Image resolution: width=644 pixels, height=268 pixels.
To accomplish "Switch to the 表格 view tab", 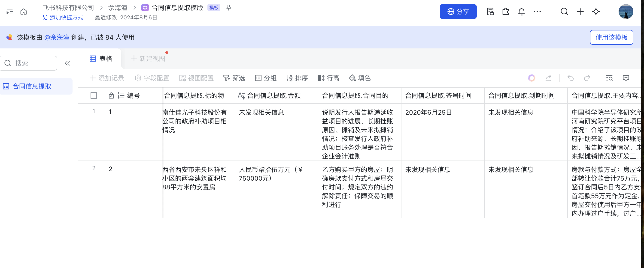I will [x=101, y=59].
